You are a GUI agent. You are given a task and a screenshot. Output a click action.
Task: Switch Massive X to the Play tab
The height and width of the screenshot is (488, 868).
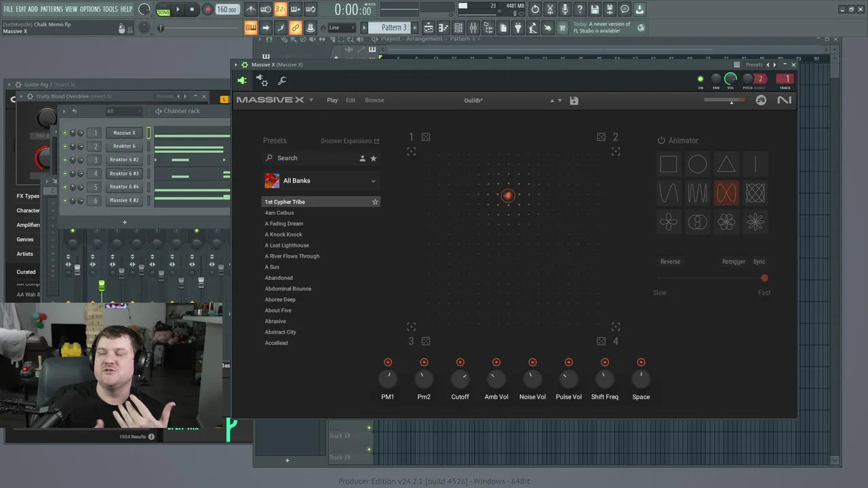pos(332,100)
